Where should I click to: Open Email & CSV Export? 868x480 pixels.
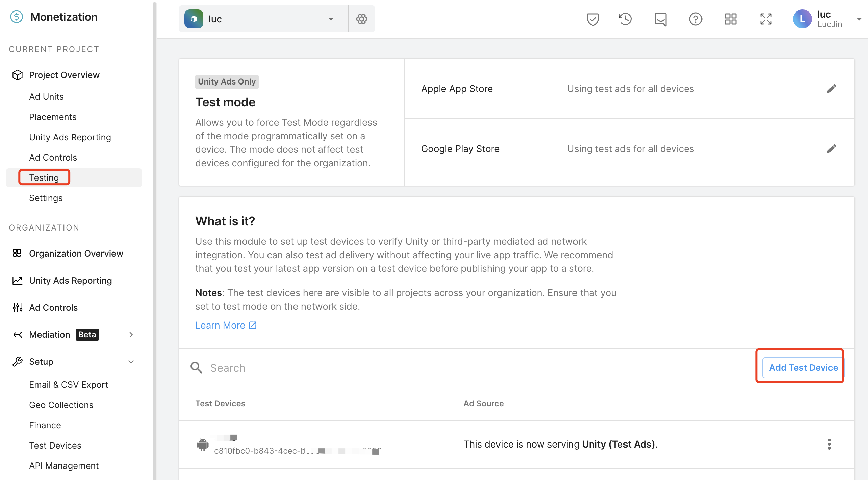(x=69, y=385)
